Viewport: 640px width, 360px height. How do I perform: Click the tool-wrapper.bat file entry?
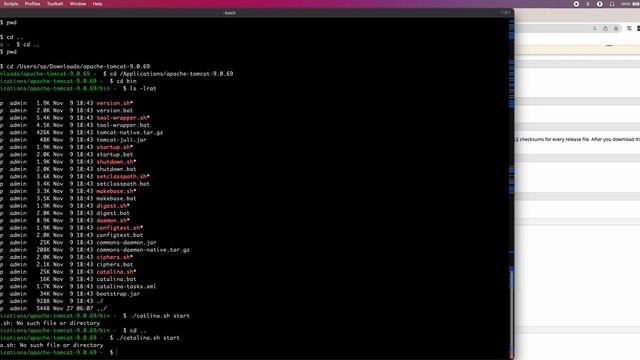pyautogui.click(x=123, y=125)
